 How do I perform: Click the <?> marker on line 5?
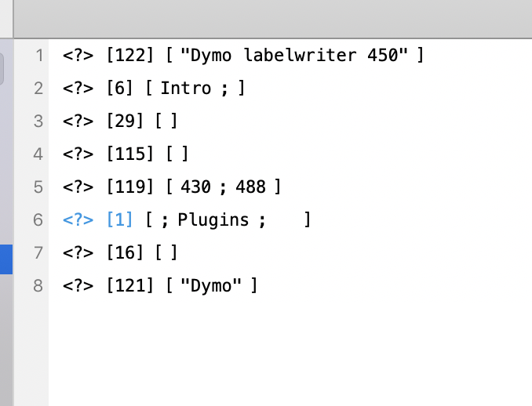pos(78,187)
